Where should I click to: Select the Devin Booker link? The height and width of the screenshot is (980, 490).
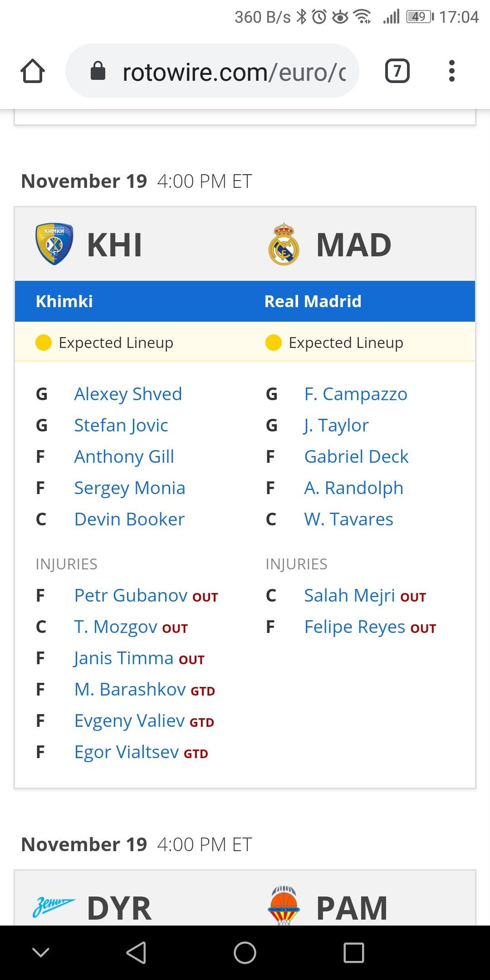point(129,519)
